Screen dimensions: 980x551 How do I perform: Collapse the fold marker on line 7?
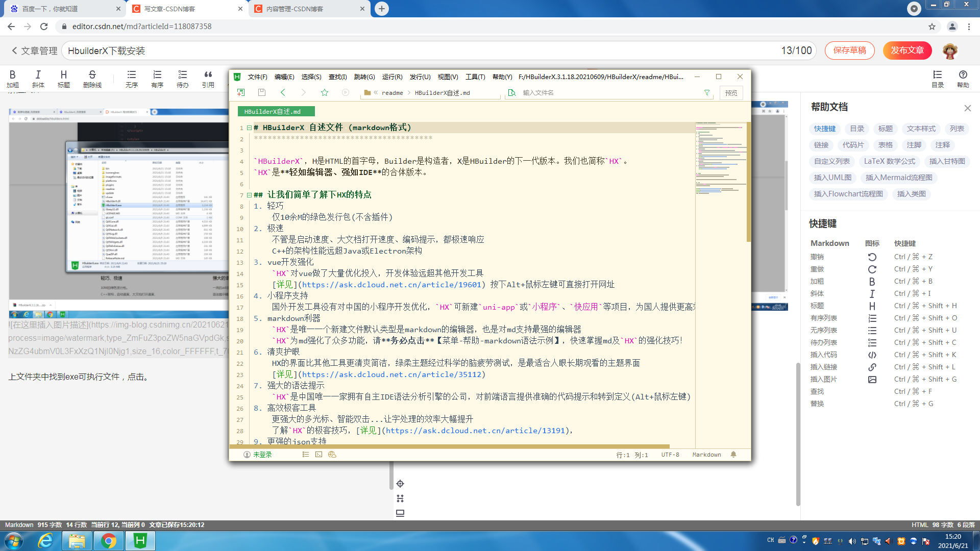[249, 195]
